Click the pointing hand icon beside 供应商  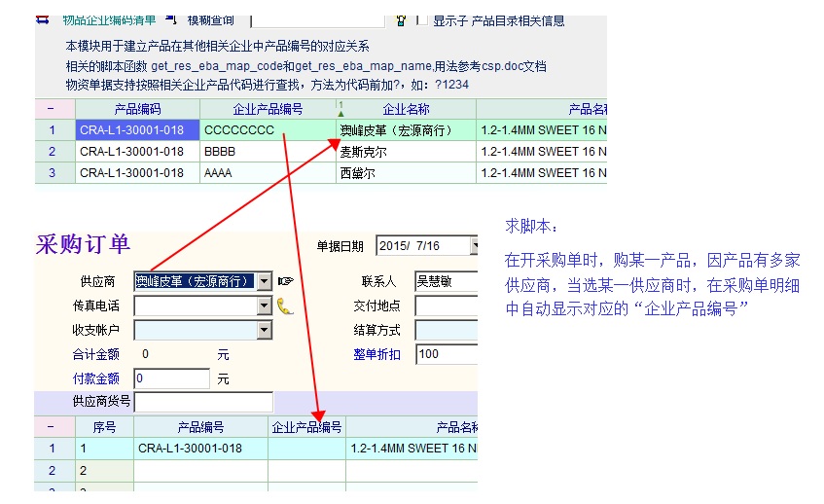point(285,281)
